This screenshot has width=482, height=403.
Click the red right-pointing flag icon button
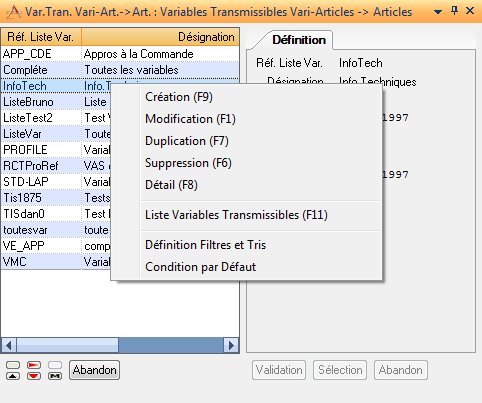tap(34, 365)
